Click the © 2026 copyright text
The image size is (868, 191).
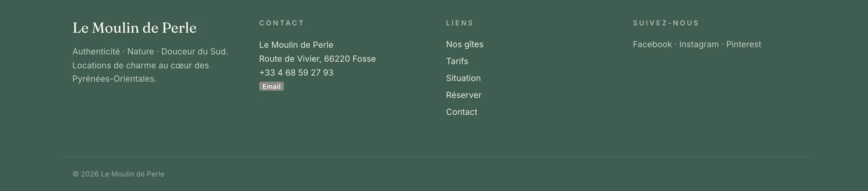click(x=118, y=174)
